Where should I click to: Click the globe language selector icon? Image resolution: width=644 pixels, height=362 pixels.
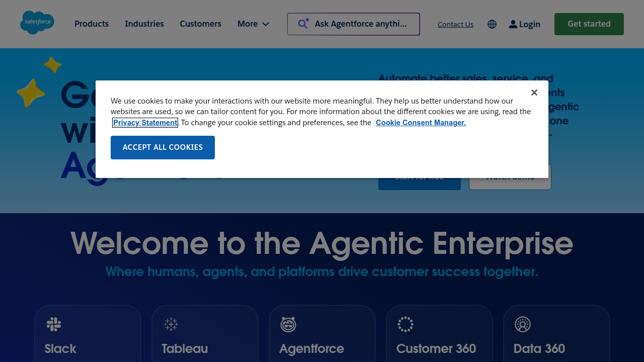click(492, 24)
